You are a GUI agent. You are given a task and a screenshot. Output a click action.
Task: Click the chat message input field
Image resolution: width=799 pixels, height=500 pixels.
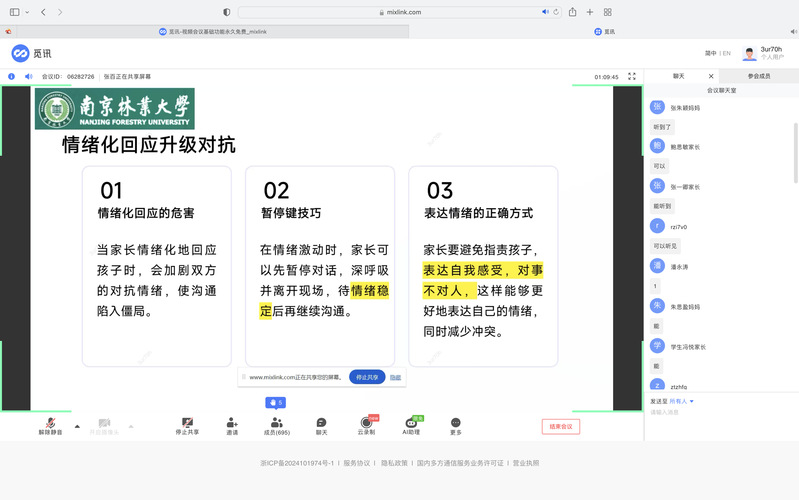tap(720, 412)
